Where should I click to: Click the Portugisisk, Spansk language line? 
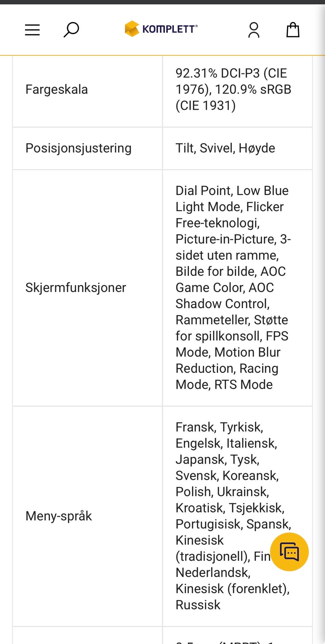pos(233,524)
